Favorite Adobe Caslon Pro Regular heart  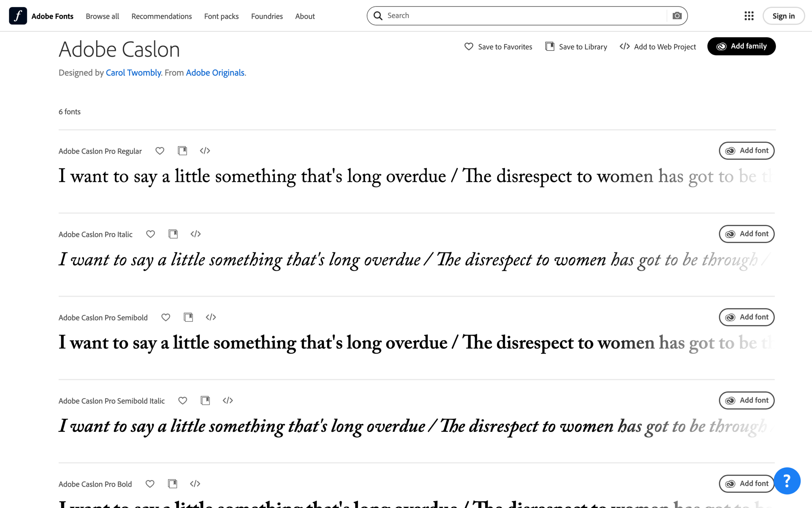tap(160, 151)
